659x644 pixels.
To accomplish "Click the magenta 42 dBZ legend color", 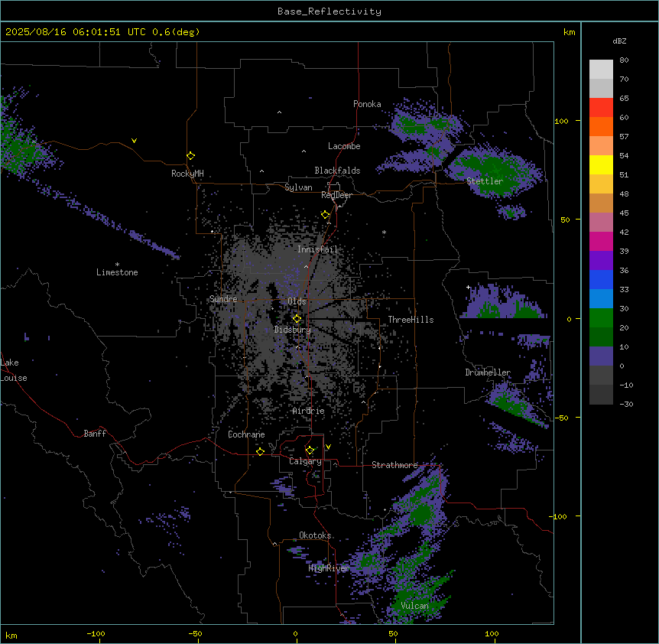I will point(601,241).
